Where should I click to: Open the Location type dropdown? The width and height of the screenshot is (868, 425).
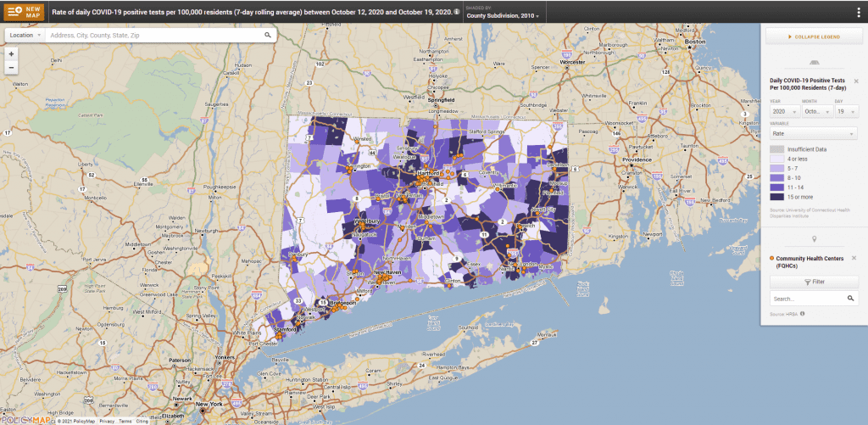point(25,36)
